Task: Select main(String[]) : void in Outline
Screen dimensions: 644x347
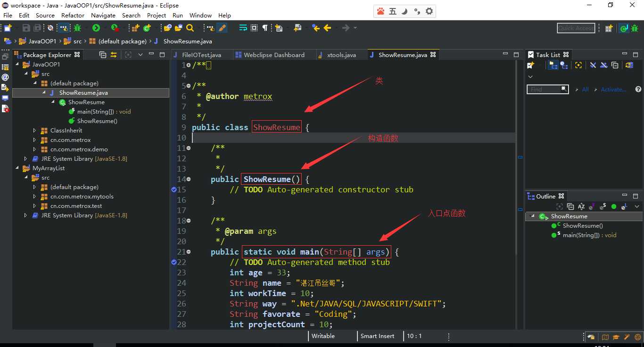Action: pyautogui.click(x=589, y=235)
